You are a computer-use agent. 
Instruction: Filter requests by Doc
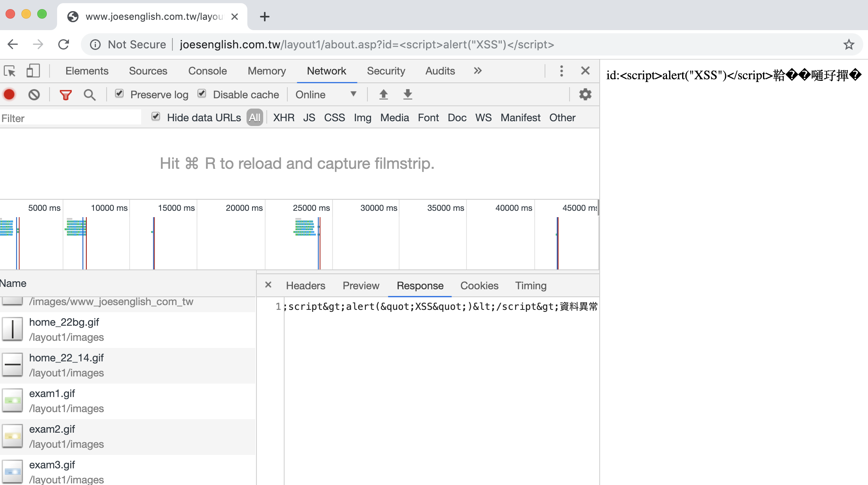pyautogui.click(x=457, y=118)
